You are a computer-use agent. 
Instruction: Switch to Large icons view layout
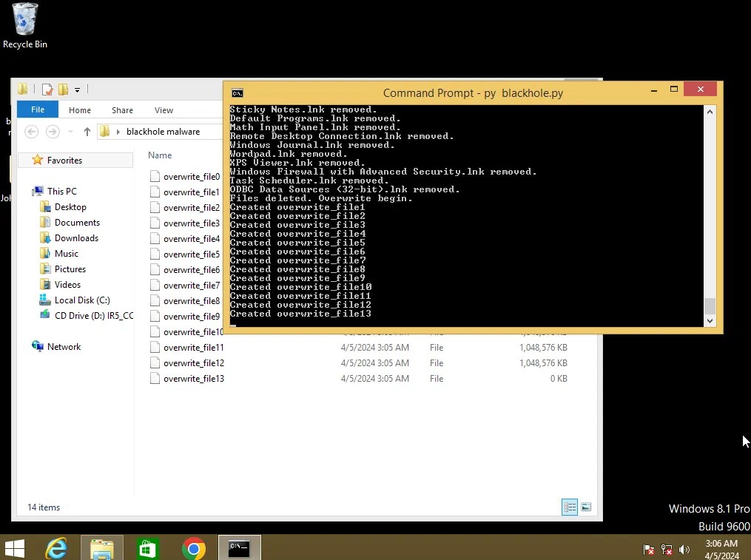586,507
